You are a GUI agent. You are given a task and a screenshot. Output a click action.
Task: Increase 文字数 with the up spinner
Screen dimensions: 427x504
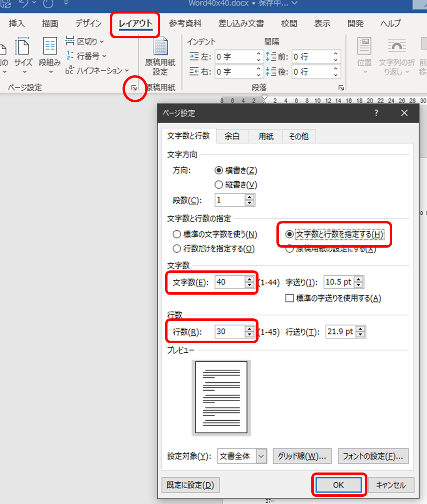pyautogui.click(x=249, y=279)
